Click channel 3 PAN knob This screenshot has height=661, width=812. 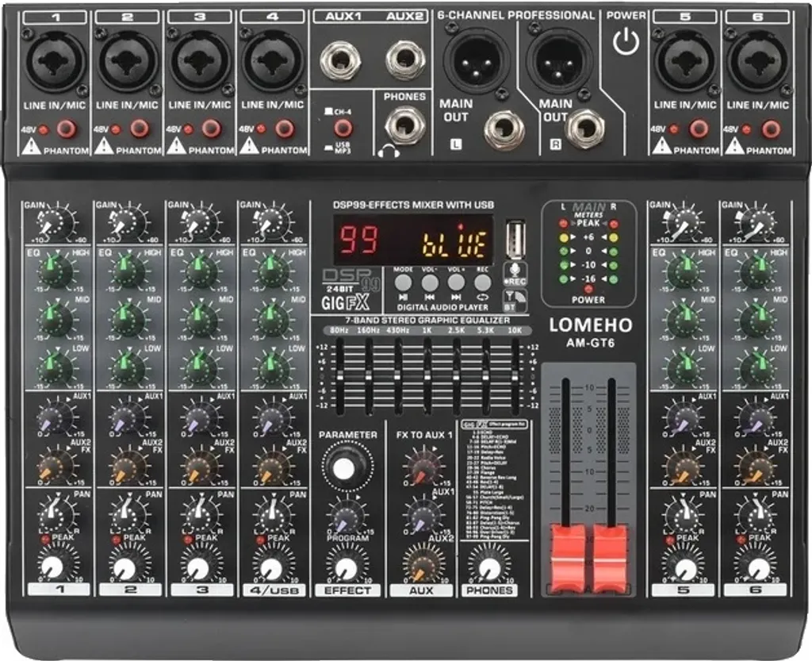[200, 514]
